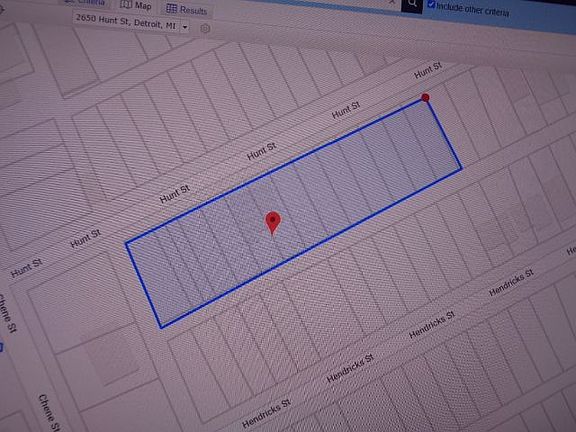Image resolution: width=576 pixels, height=432 pixels.
Task: Click the Include other criteria label text
Action: point(473,10)
